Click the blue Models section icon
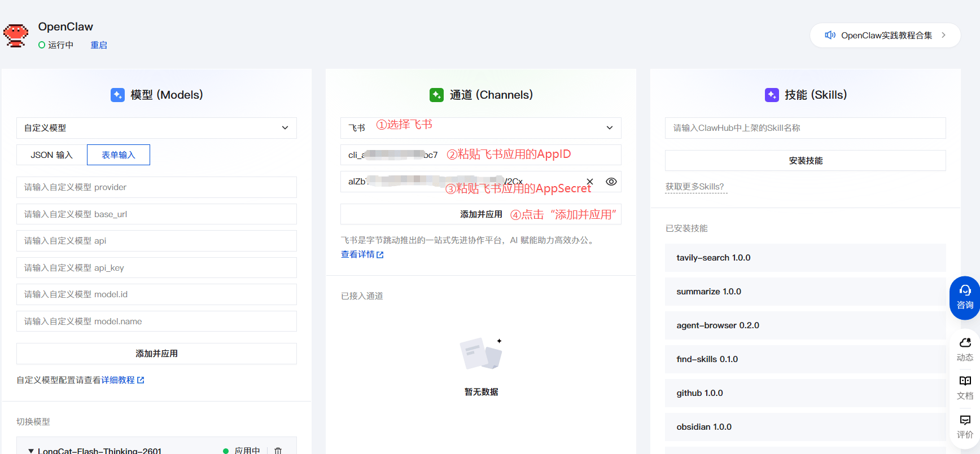 117,95
